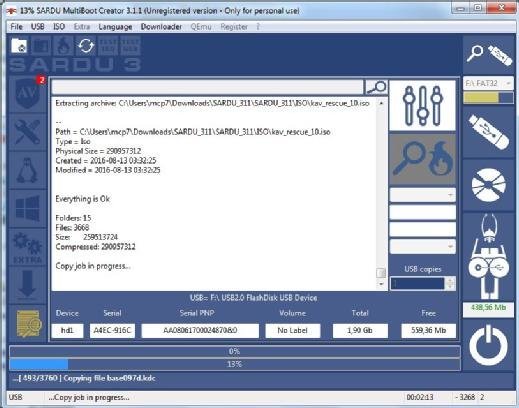Viewport: 519px width, 408px height.
Task: Click the create USB flash drive icon
Action: (x=489, y=132)
